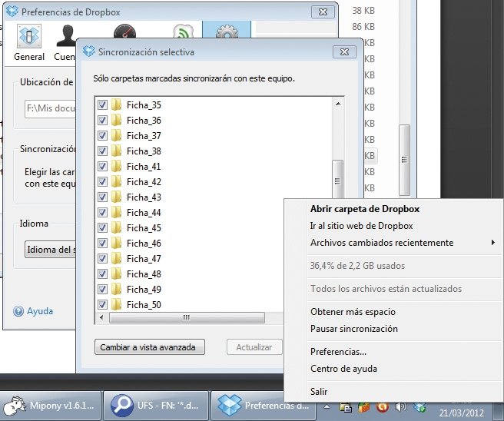Click the background window's vertical scrollbar thumb
This screenshot has width=504, height=421.
pos(404,160)
